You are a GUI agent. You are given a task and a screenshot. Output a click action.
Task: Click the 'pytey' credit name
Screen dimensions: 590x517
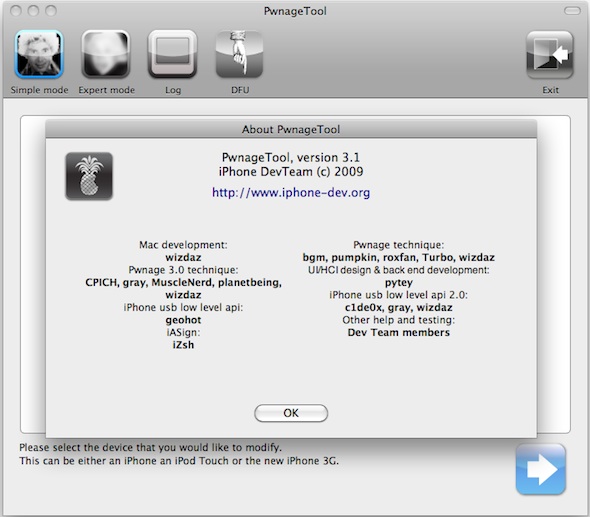[398, 283]
